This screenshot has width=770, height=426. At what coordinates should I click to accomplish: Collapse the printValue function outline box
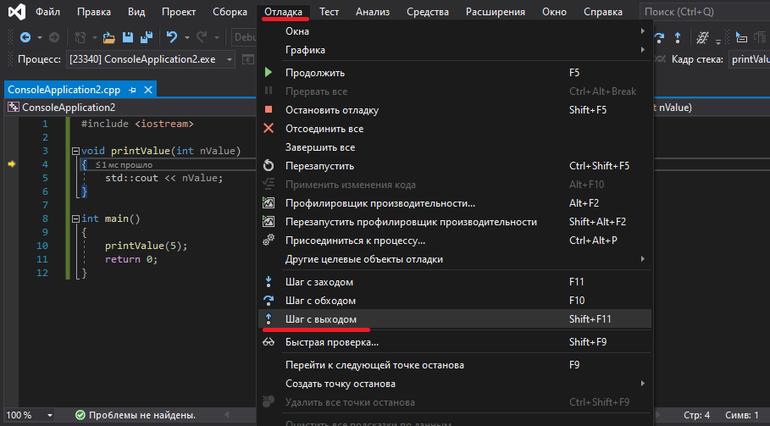point(76,151)
